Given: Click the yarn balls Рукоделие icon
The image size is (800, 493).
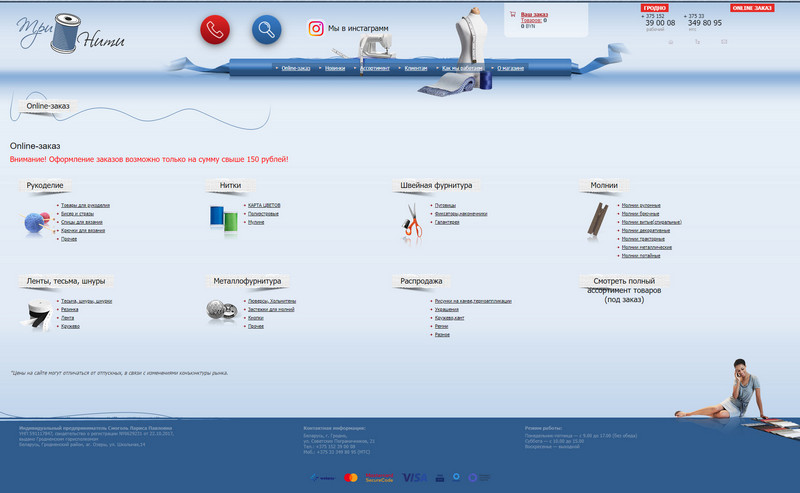Looking at the screenshot, I should [x=38, y=224].
